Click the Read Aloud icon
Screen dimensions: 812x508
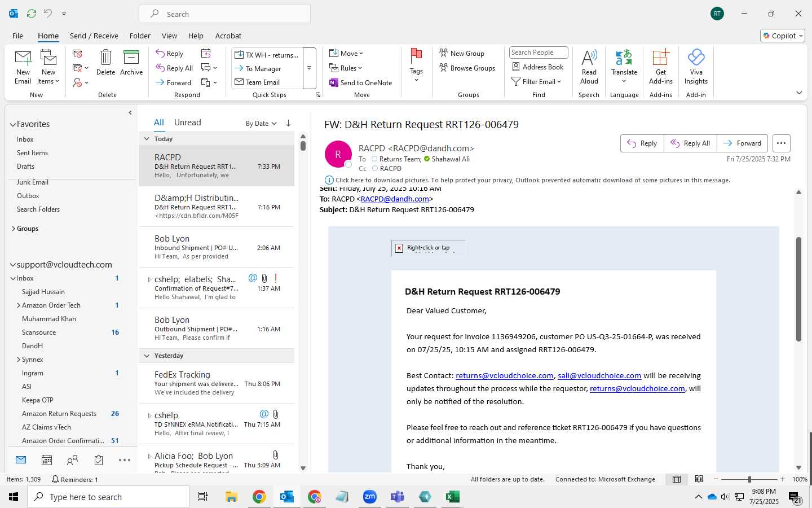point(589,67)
